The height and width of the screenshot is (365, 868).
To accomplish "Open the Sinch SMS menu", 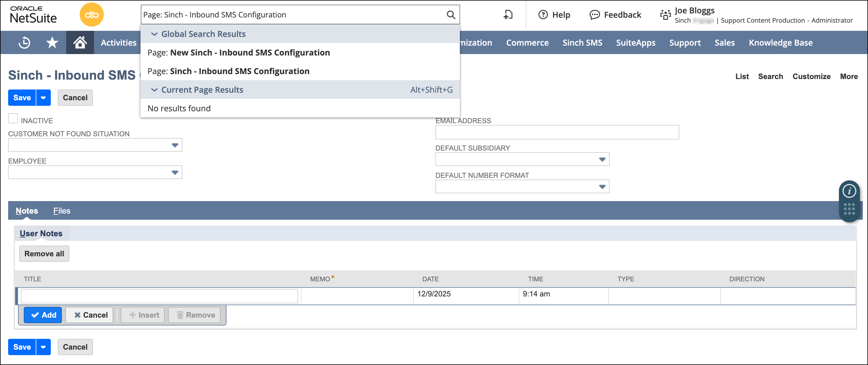I will pos(582,42).
